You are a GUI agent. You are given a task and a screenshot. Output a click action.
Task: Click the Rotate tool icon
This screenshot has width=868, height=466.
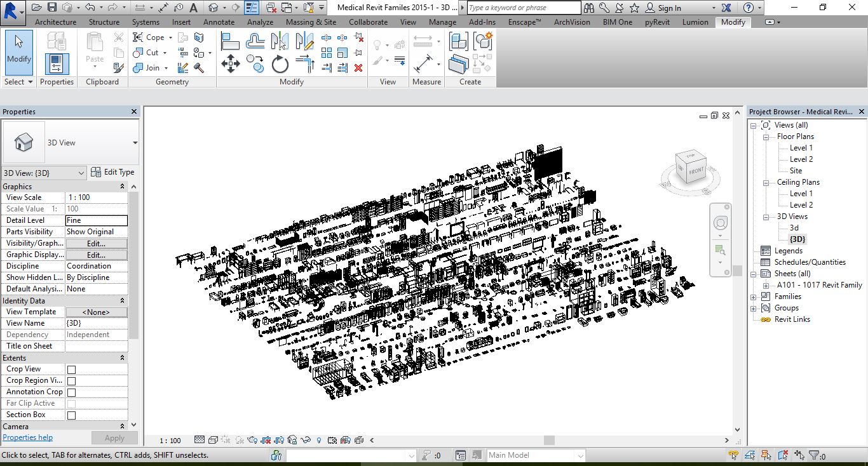280,64
